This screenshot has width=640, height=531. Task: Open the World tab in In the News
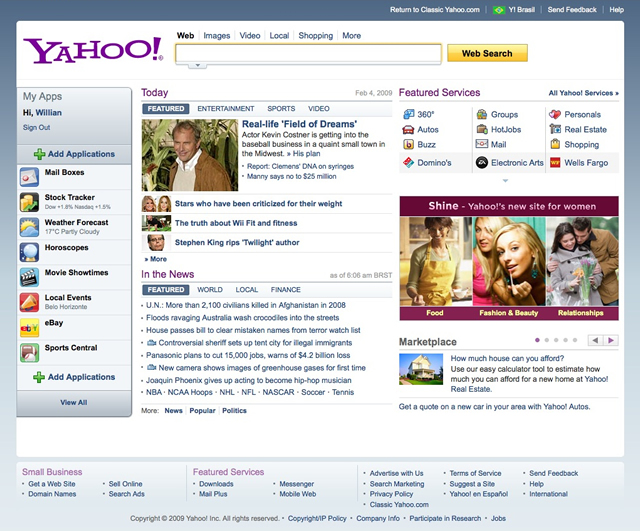click(x=210, y=289)
